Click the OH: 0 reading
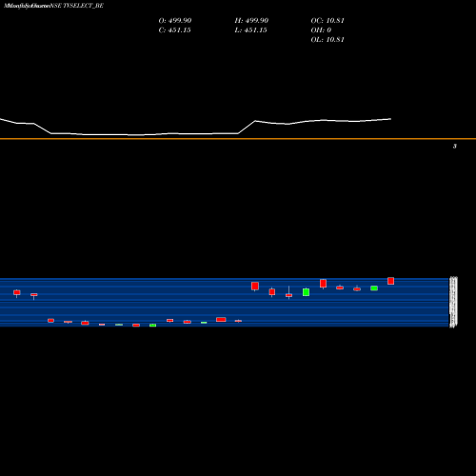 [x=321, y=30]
